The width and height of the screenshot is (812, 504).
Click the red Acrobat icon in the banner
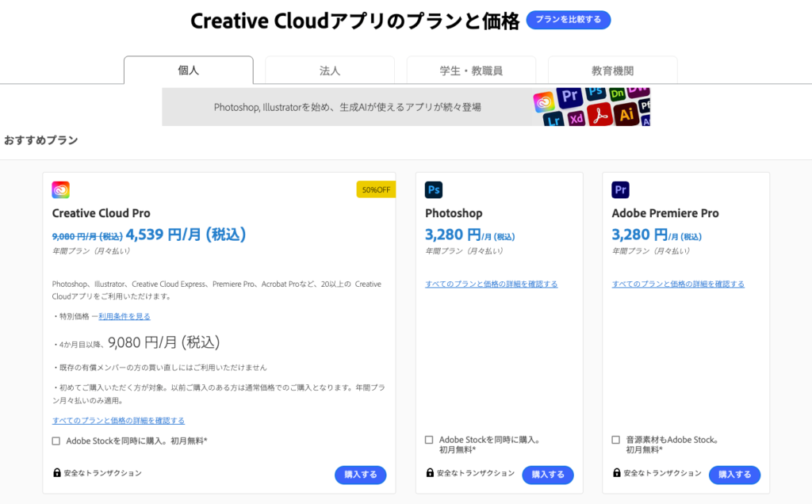(599, 116)
